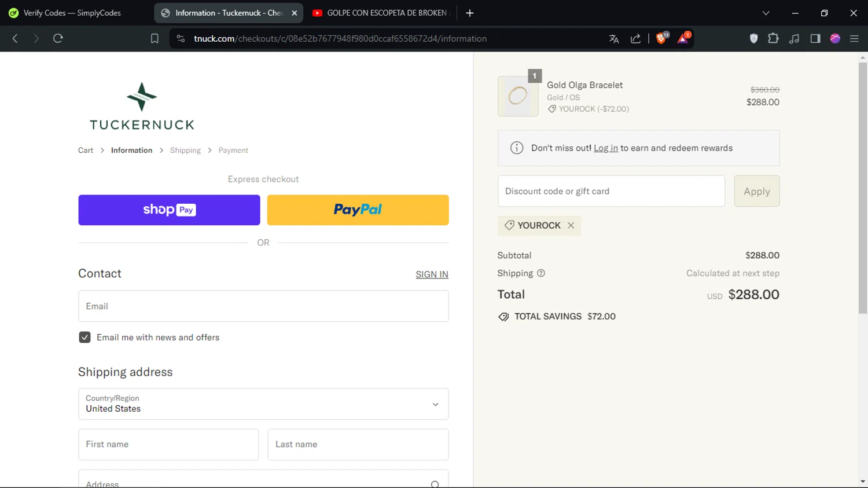Focus the Discount code or gift card field
The height and width of the screenshot is (488, 868).
(x=611, y=191)
